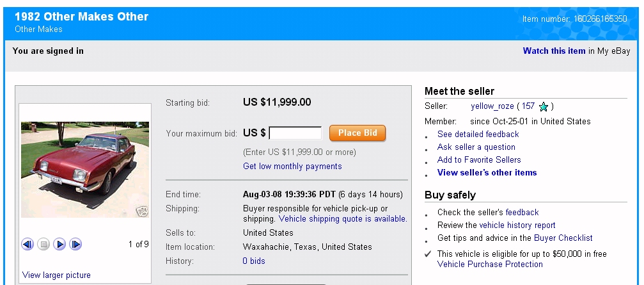Screen dimensions: 644x285
Task: Open Get low monthly payments link
Action: coord(292,166)
